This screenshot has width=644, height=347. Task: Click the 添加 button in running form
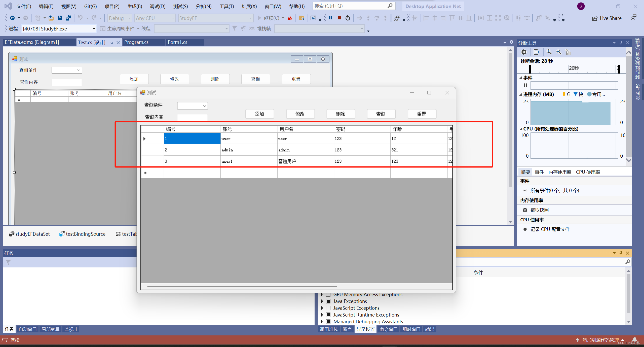pos(259,114)
